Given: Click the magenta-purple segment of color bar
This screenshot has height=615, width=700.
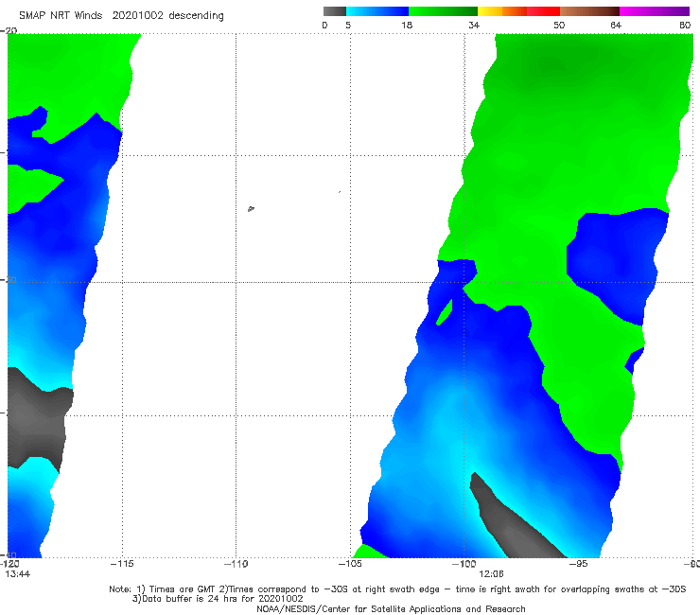Looking at the screenshot, I should [x=655, y=11].
